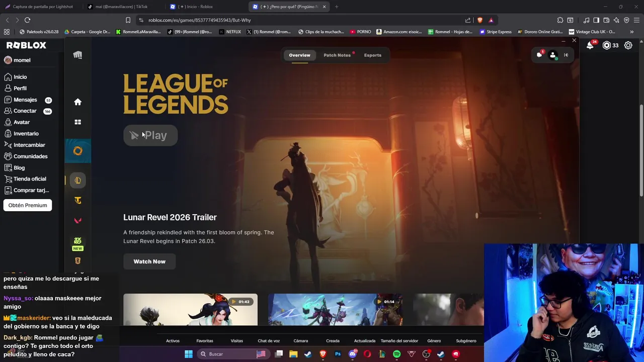Show more bookmarks chevron
This screenshot has width=644, height=362.
pyautogui.click(x=631, y=32)
